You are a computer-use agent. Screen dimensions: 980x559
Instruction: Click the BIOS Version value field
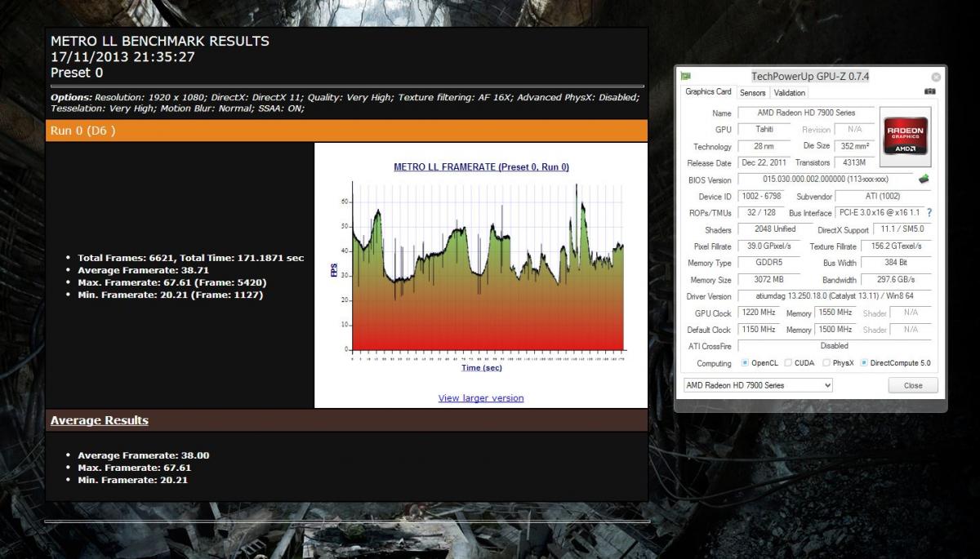coord(826,180)
